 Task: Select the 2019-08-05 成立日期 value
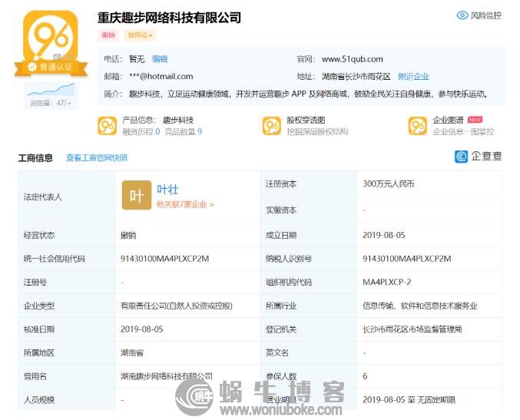tap(384, 236)
